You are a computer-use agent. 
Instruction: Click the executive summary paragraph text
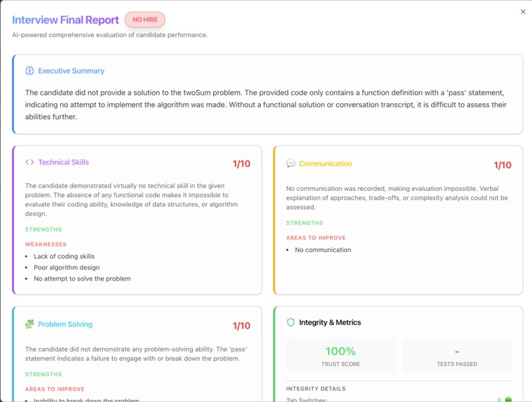(266, 105)
